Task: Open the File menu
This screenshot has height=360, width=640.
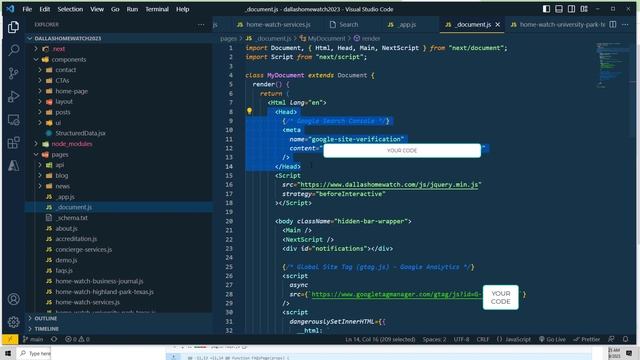Action: [x=27, y=9]
